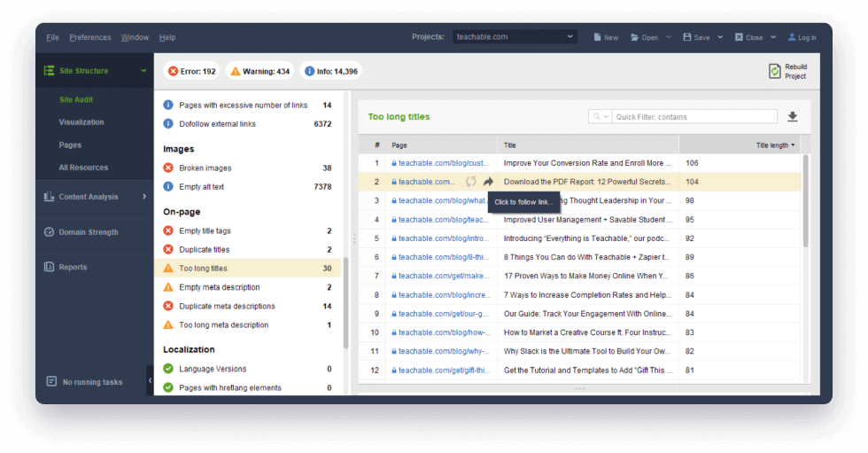Select the Site Audit sidebar item
868x453 pixels.
click(76, 99)
